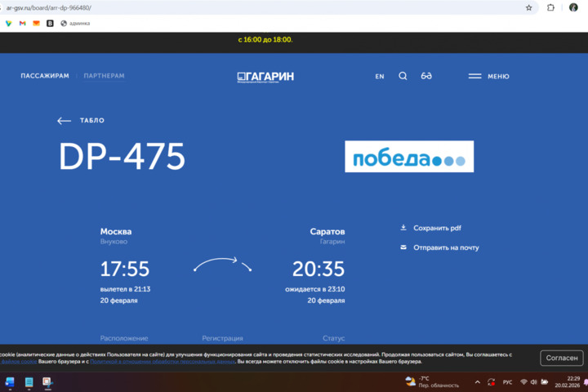Switch site language to EN
Screen dimensions: 588x392
coord(380,77)
